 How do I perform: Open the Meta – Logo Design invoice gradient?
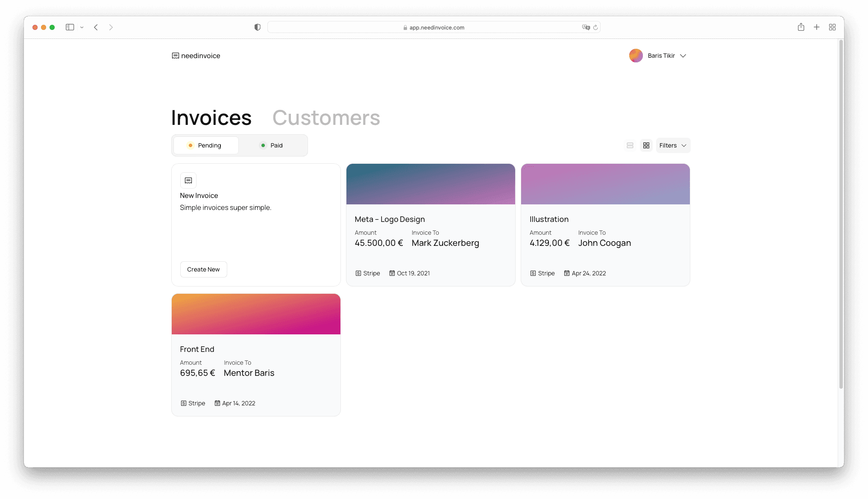click(x=431, y=184)
